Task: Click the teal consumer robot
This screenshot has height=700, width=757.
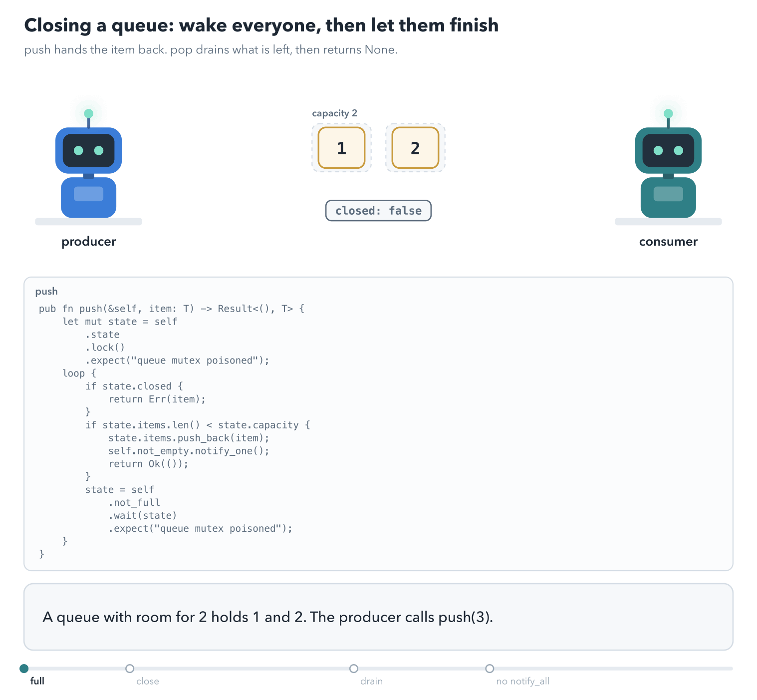Action: pyautogui.click(x=668, y=164)
